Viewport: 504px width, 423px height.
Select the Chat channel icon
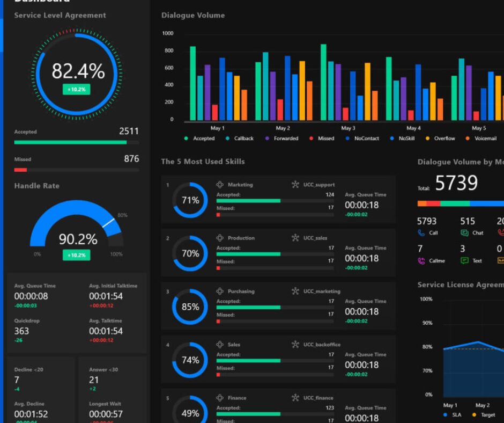tap(464, 233)
